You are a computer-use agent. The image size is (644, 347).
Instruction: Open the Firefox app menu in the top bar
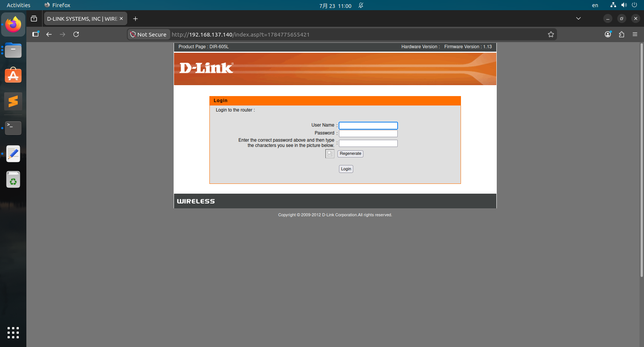57,5
